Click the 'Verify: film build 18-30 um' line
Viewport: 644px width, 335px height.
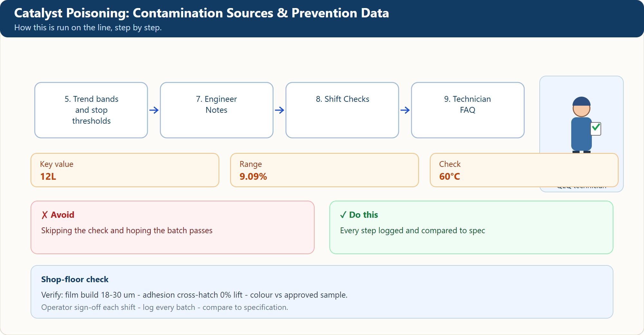(x=194, y=295)
